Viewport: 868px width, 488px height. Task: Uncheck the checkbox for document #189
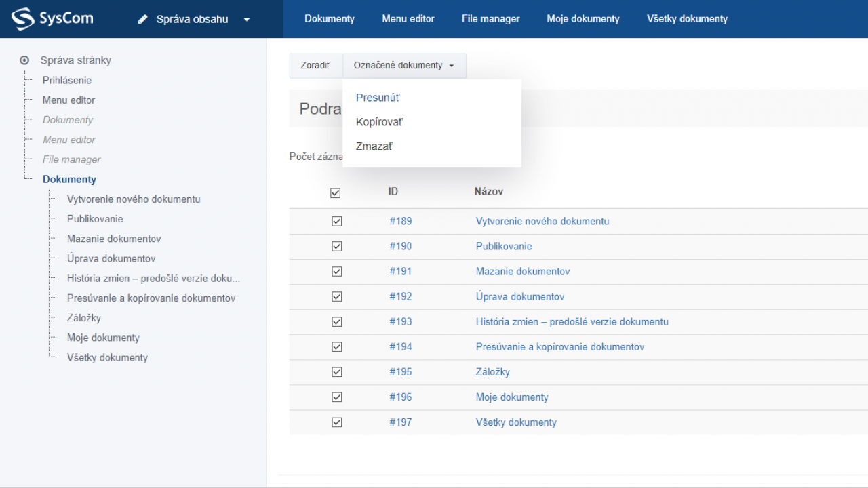pyautogui.click(x=336, y=222)
